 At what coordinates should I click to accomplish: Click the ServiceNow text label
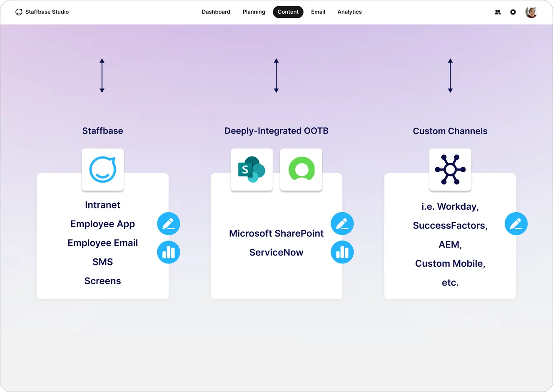[x=276, y=253]
